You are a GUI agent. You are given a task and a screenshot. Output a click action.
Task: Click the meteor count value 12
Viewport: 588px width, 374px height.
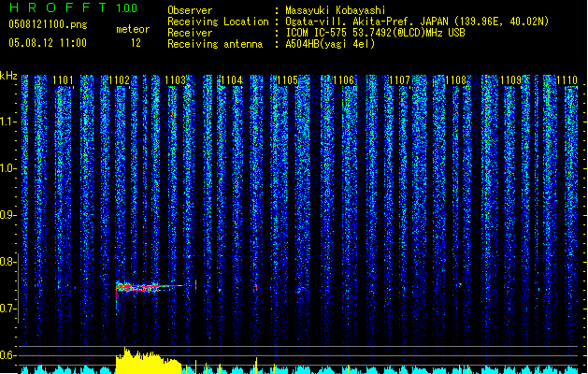(x=136, y=43)
